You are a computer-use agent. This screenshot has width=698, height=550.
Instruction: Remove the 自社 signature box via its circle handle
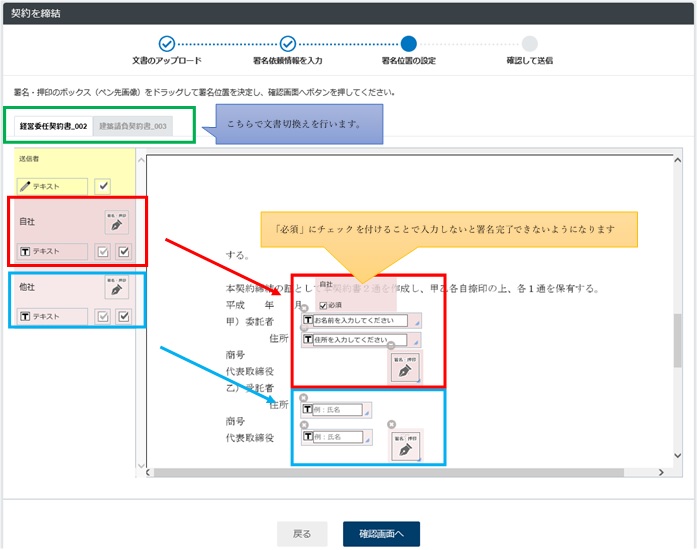[391, 346]
